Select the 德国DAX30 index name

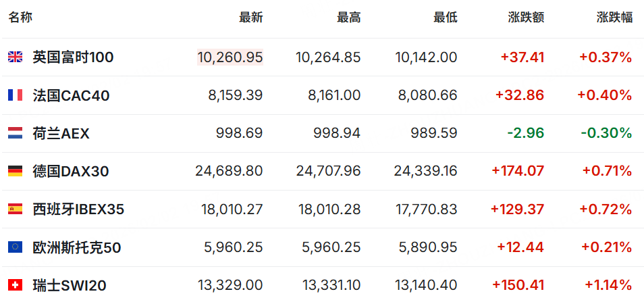coord(71,171)
